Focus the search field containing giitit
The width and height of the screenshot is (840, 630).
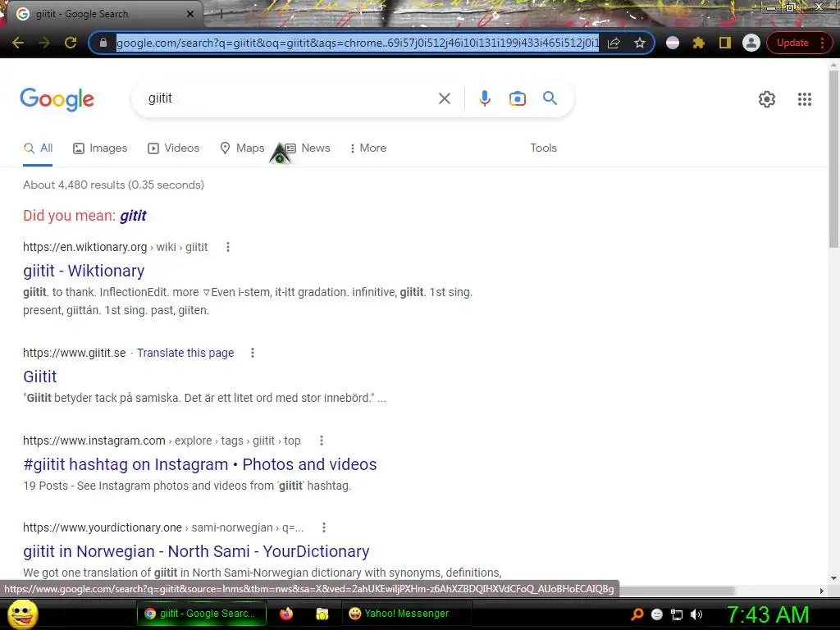tap(290, 98)
